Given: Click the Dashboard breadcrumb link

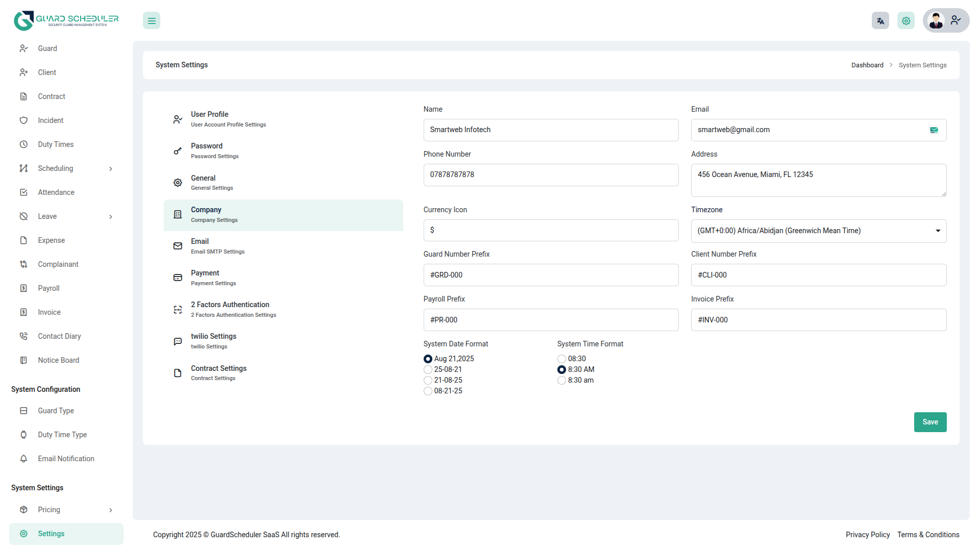Looking at the screenshot, I should [867, 65].
